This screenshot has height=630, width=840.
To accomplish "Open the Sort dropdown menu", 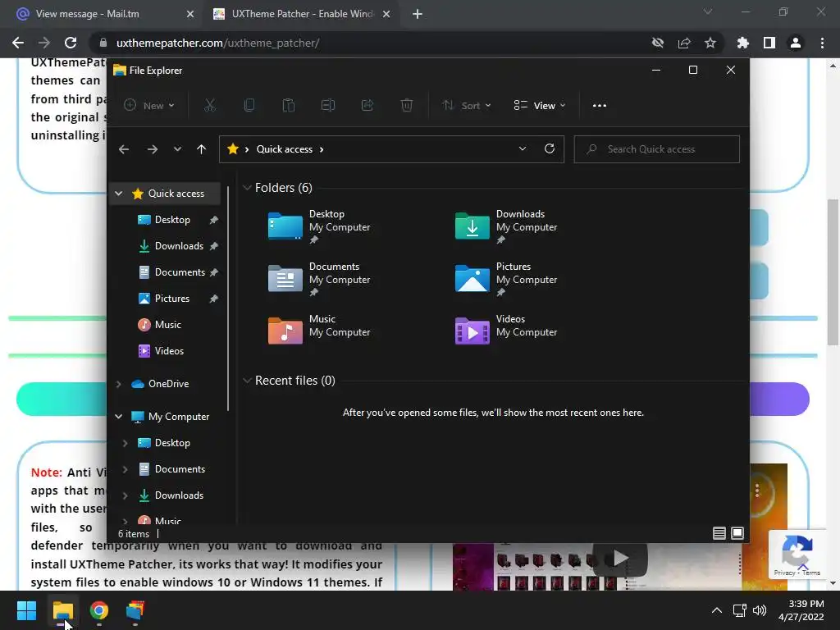I will [467, 106].
